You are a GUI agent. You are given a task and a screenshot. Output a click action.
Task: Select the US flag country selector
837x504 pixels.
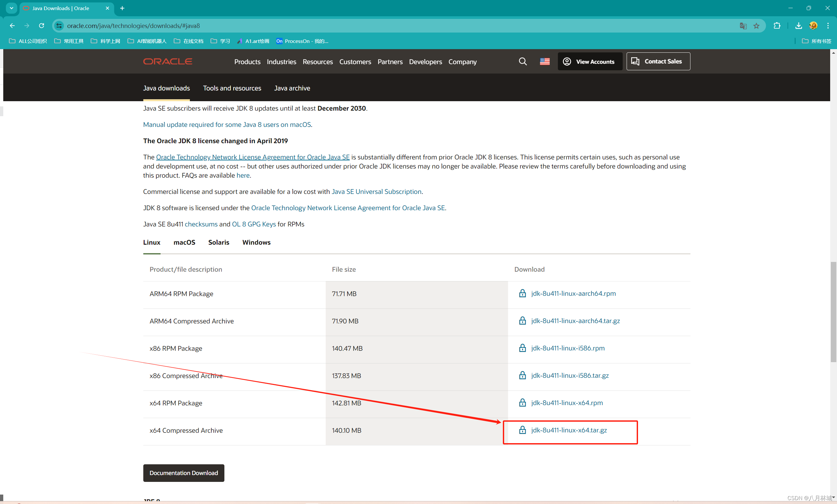click(545, 61)
